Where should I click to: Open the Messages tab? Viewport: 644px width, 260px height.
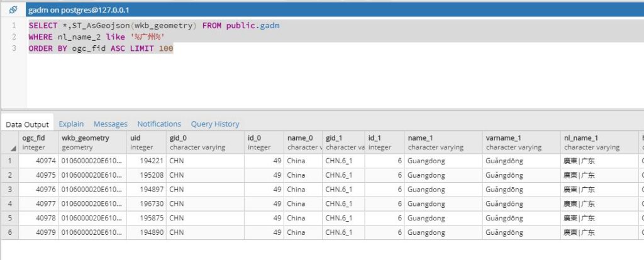pos(111,124)
